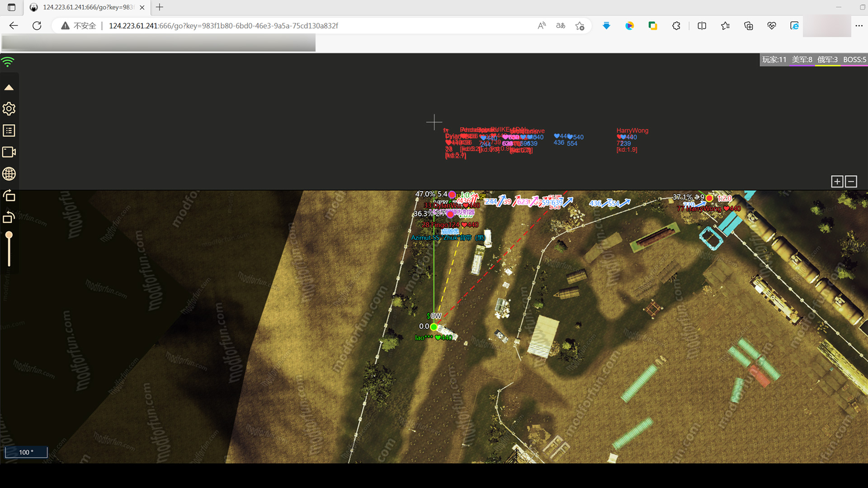868x488 pixels.
Task: Toggle the BOSS:5 filter
Action: (854, 60)
